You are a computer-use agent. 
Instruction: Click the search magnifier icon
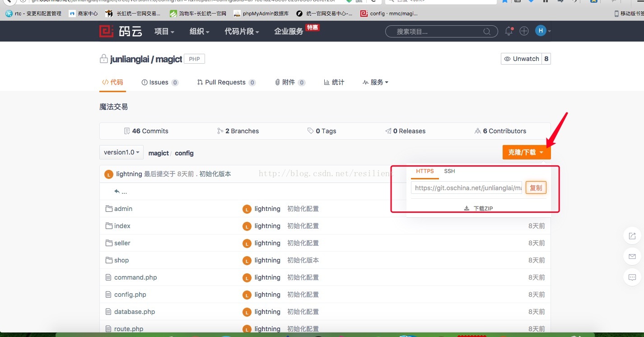487,32
